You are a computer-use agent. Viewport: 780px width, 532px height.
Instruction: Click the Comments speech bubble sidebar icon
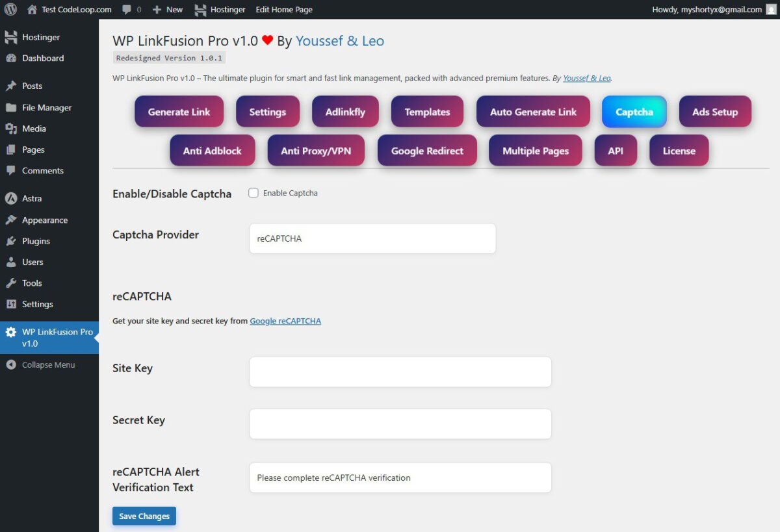pyautogui.click(x=11, y=171)
